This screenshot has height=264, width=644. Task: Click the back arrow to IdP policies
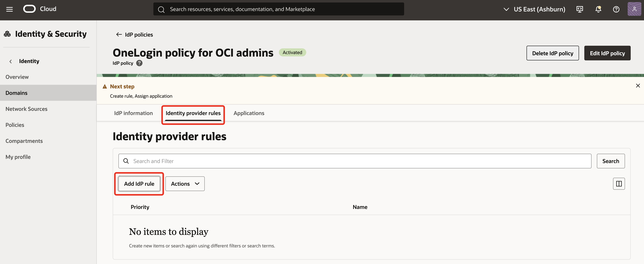[119, 34]
